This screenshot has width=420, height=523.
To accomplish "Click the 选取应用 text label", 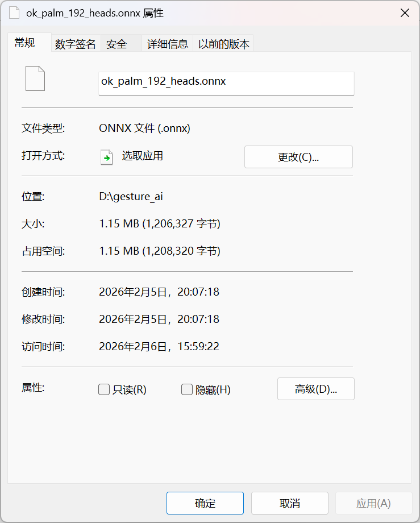I will 142,156.
